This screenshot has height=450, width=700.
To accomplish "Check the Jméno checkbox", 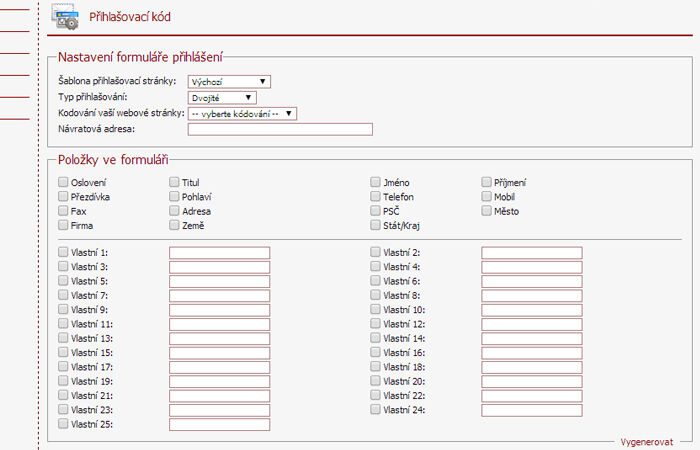I will click(375, 182).
